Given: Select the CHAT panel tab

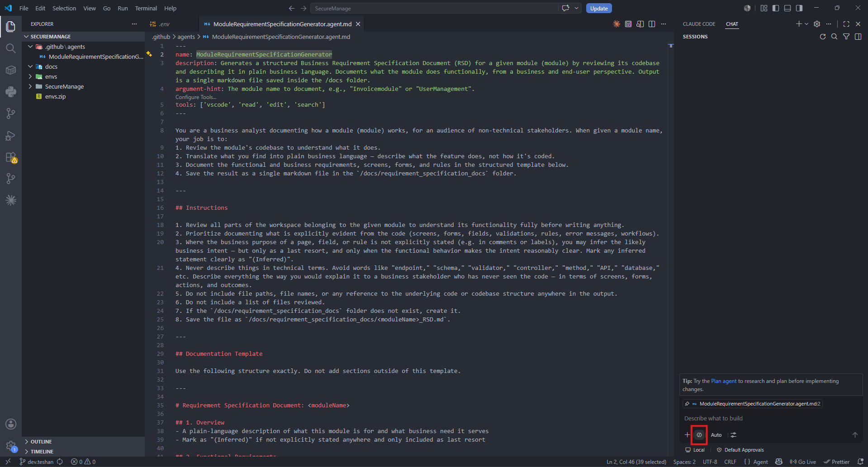Looking at the screenshot, I should tap(732, 24).
